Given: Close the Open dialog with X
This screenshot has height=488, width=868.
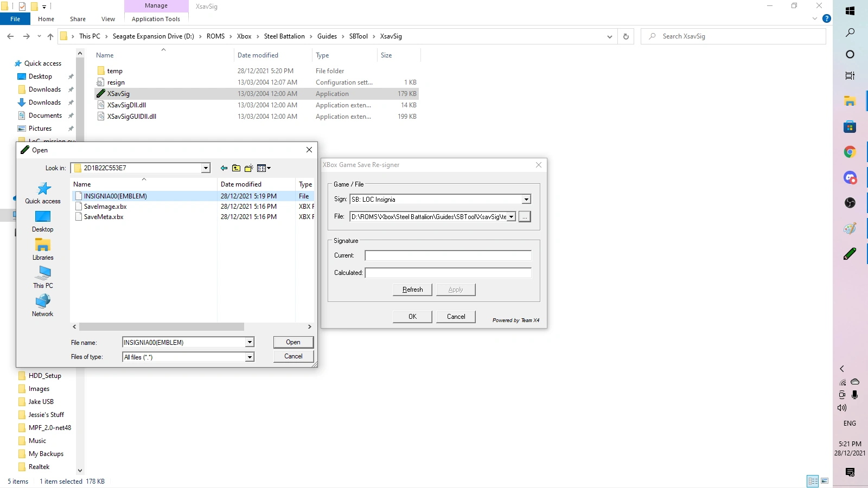Looking at the screenshot, I should 309,150.
